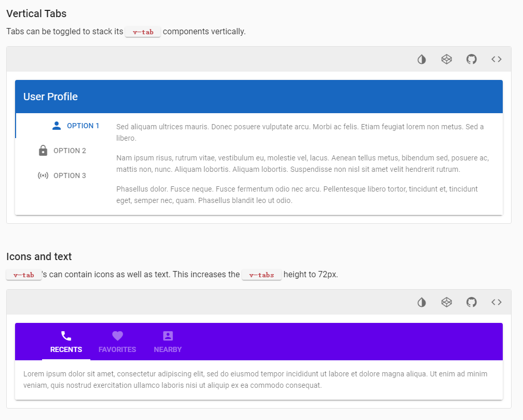Toggle dark theme on Icons and Text example
This screenshot has height=420, width=523.
pos(421,302)
